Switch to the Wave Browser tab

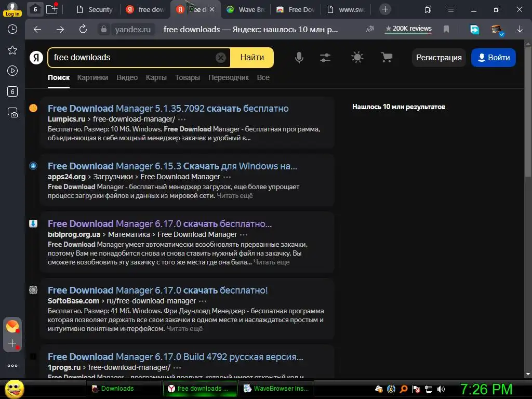pyautogui.click(x=246, y=9)
